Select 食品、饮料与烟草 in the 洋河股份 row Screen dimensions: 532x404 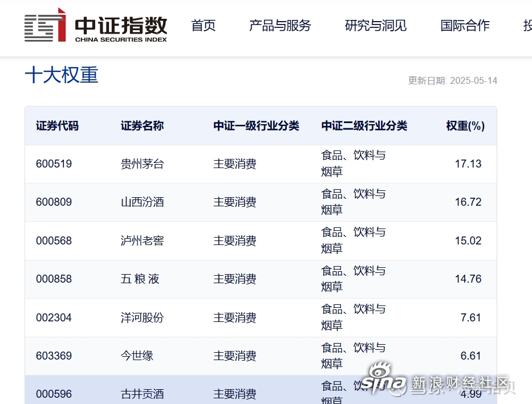point(354,317)
